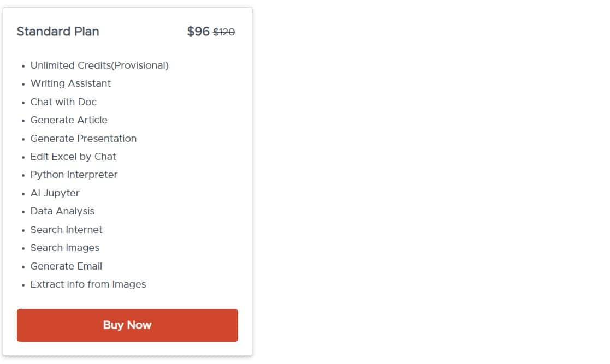Select the Search Internet feature
The width and height of the screenshot is (610, 364).
click(x=66, y=230)
